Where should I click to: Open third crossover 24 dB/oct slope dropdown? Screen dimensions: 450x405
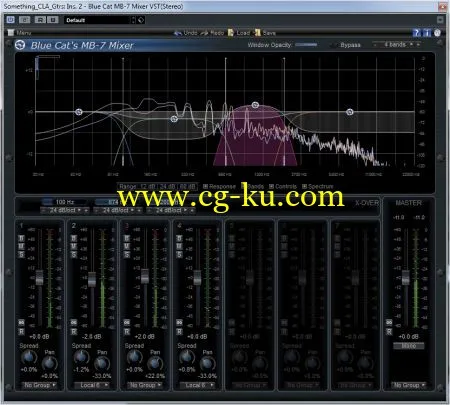point(171,210)
